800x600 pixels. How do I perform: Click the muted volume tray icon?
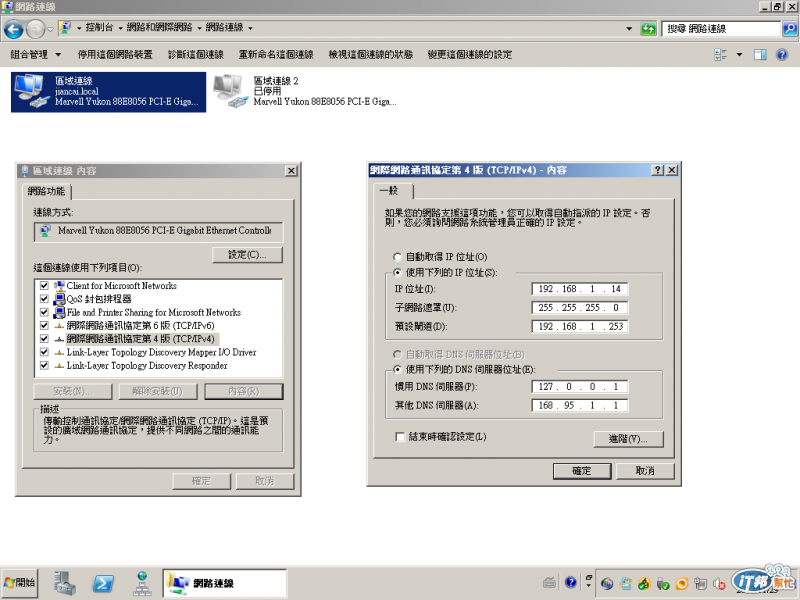[719, 583]
